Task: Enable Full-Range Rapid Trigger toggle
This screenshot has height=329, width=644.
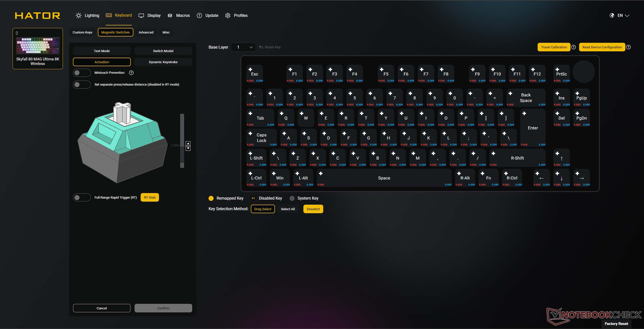Action: click(x=82, y=197)
